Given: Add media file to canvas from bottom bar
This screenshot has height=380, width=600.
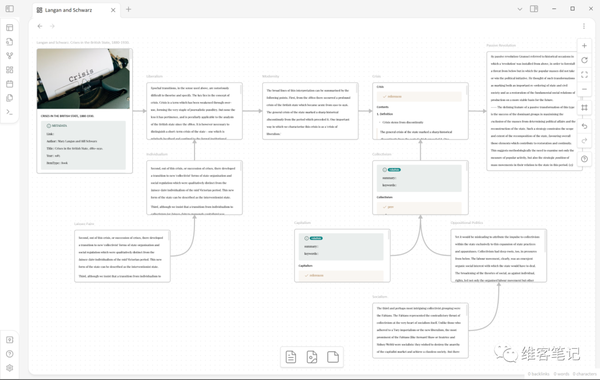Looking at the screenshot, I should 312,357.
